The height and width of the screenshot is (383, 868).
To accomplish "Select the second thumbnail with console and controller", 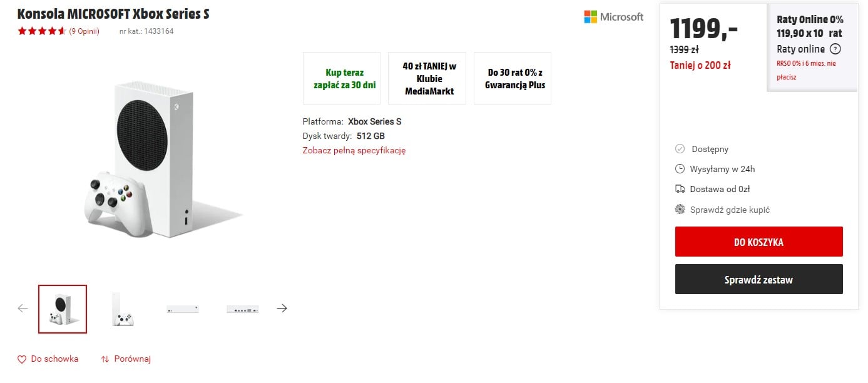I will (x=123, y=309).
